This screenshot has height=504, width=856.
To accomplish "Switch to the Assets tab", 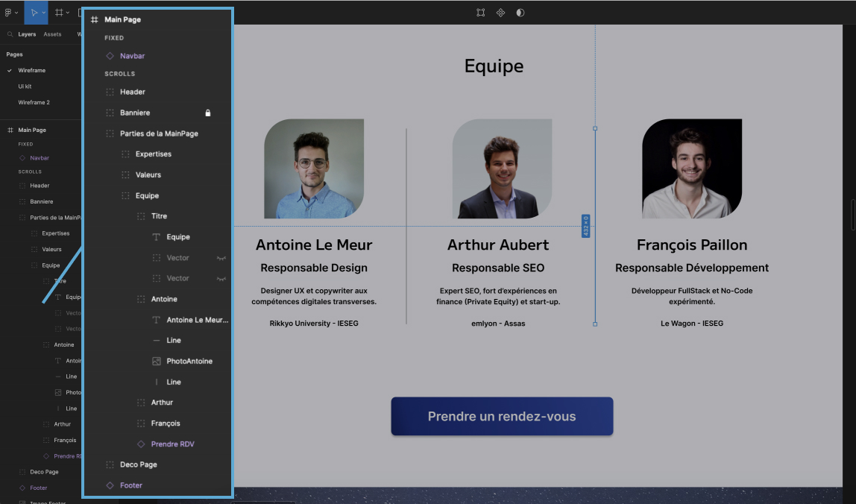I will (52, 34).
